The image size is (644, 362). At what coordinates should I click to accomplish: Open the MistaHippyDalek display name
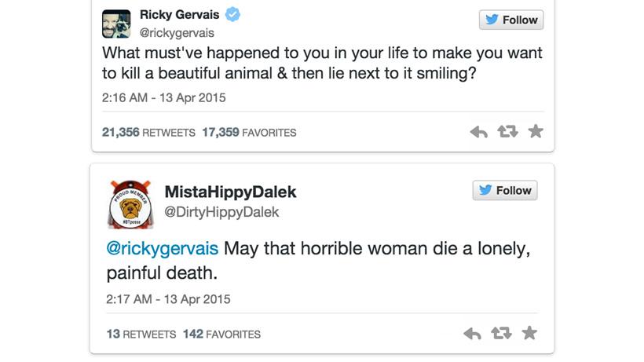click(230, 192)
